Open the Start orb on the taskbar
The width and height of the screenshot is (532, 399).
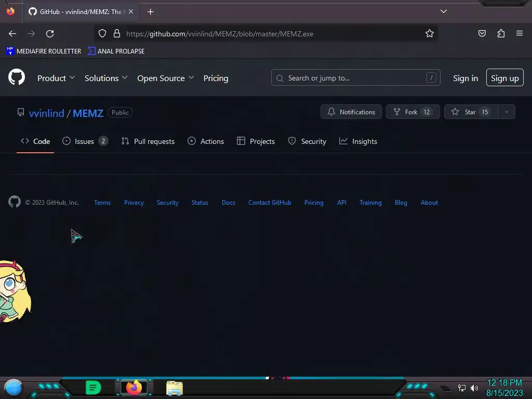pyautogui.click(x=14, y=388)
